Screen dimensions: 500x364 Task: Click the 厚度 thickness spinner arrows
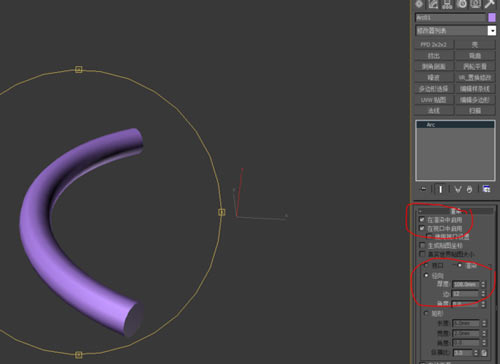point(483,284)
